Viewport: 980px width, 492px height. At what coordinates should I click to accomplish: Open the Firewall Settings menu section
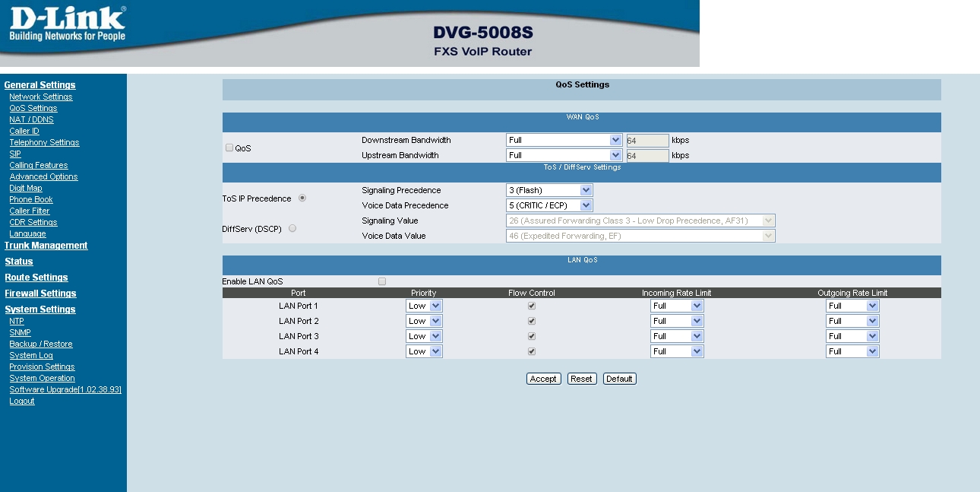pyautogui.click(x=40, y=294)
